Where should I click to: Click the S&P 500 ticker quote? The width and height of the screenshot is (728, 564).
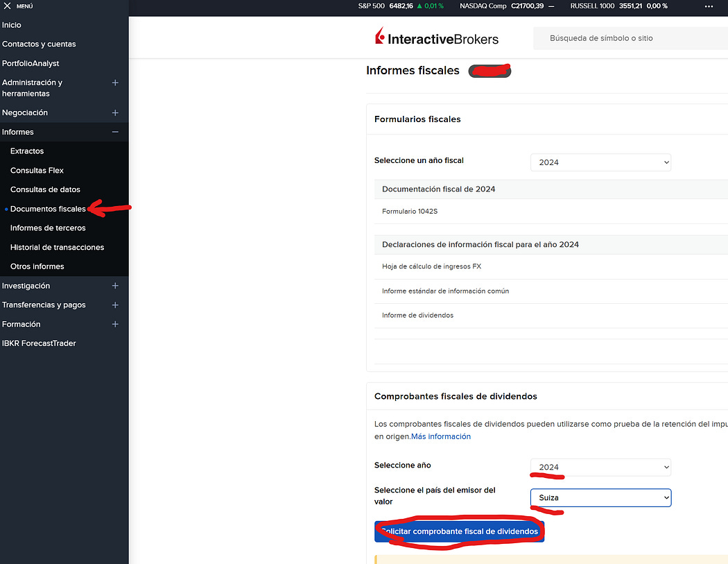pyautogui.click(x=401, y=6)
